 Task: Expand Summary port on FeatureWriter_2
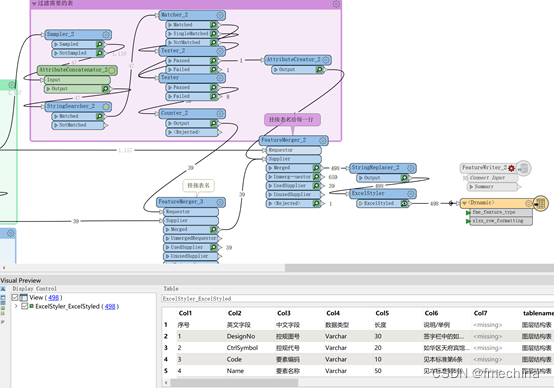click(471, 187)
